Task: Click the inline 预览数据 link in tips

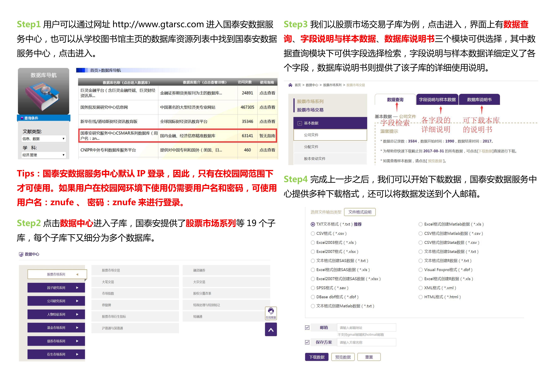Action: [x=435, y=161]
